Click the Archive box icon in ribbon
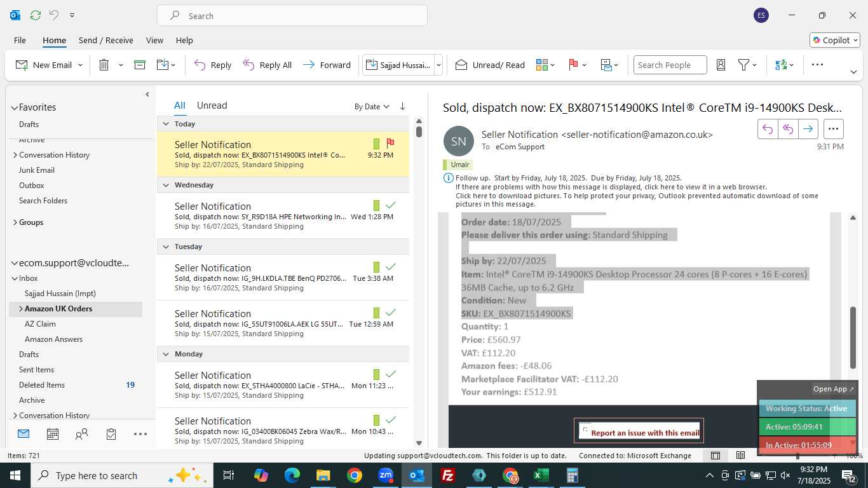The image size is (868, 488). 140,65
